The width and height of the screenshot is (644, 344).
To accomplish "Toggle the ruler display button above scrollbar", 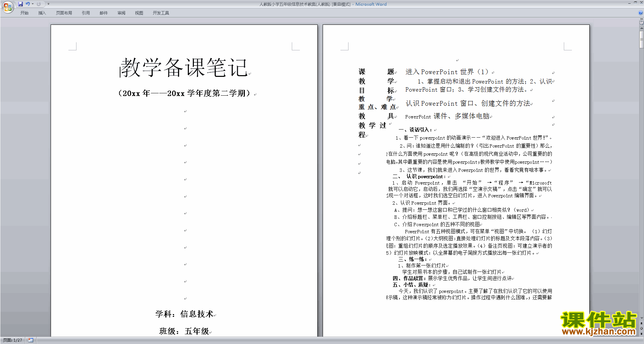I will tap(642, 23).
